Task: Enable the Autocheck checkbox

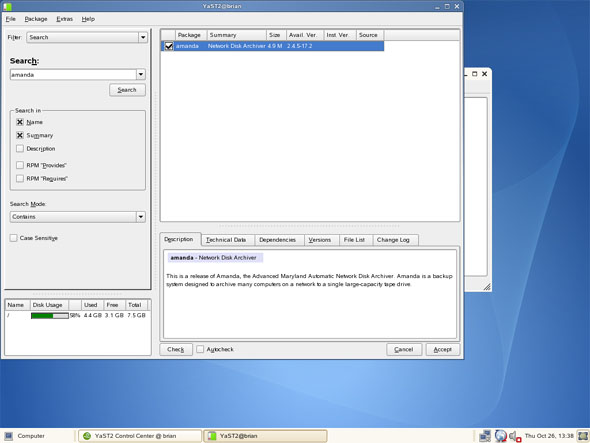Action: 200,349
